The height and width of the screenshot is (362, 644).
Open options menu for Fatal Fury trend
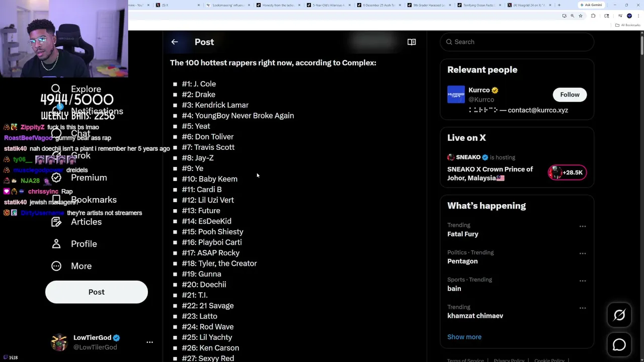(x=583, y=226)
